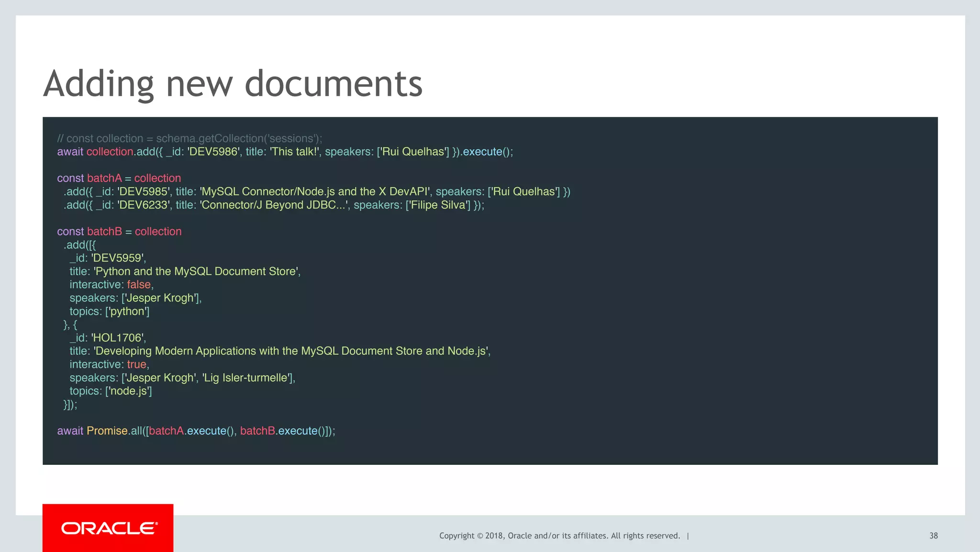Screen dimensions: 980x552
Task: Click 'This talk!' title string
Action: coord(295,152)
